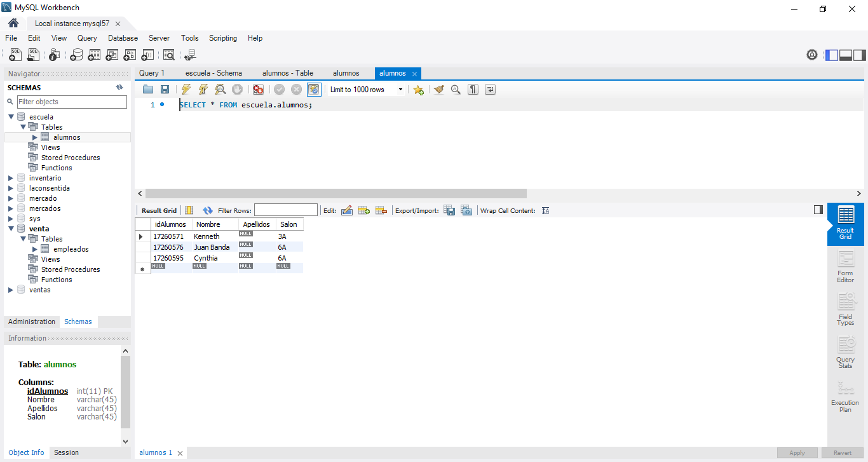Stop the query execution hand icon

(x=237, y=90)
